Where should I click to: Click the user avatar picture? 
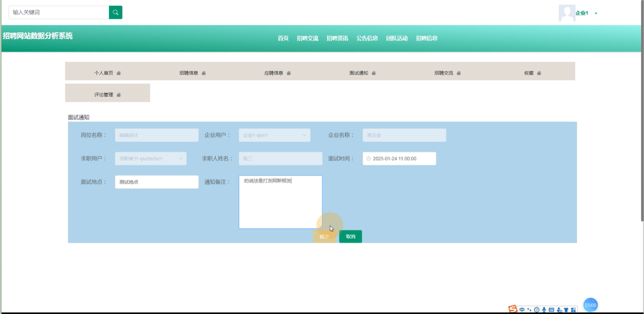tap(567, 13)
